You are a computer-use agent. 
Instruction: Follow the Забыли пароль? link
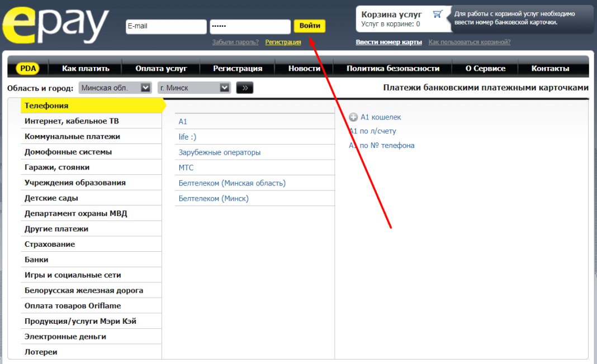(235, 42)
